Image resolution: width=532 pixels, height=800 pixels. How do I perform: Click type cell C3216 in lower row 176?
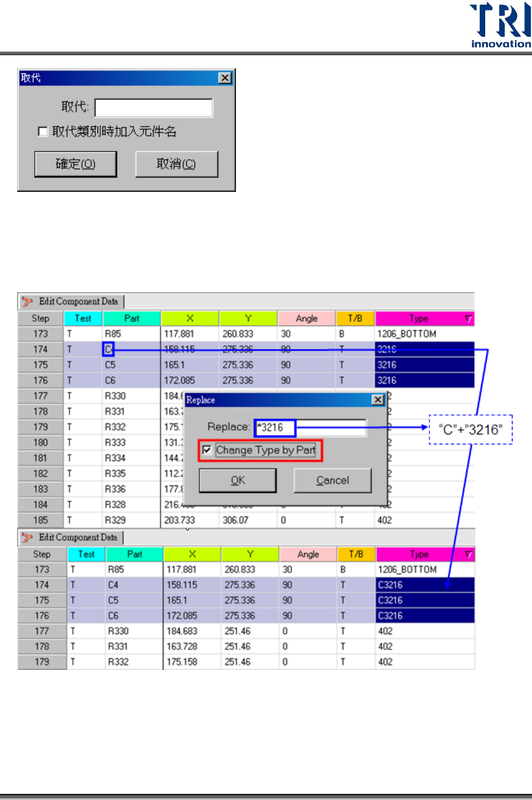click(x=425, y=616)
